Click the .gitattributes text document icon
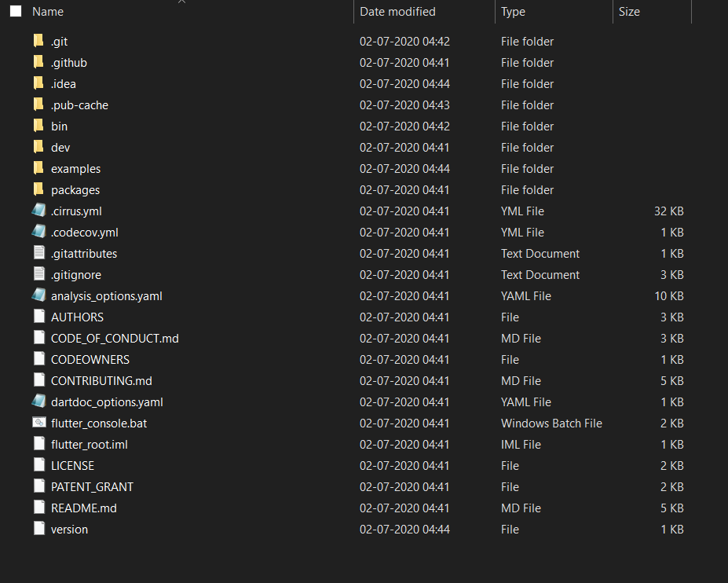This screenshot has width=728, height=583. pos(39,253)
